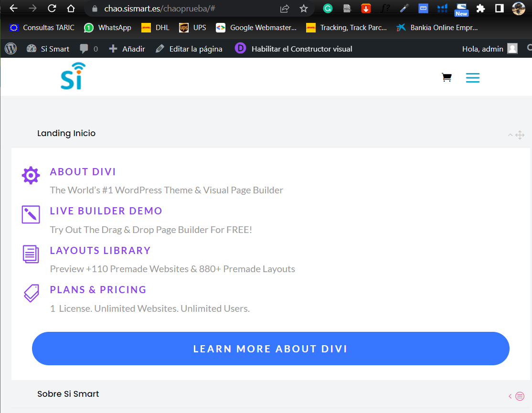
Task: Open the browser home page icon
Action: click(x=71, y=8)
